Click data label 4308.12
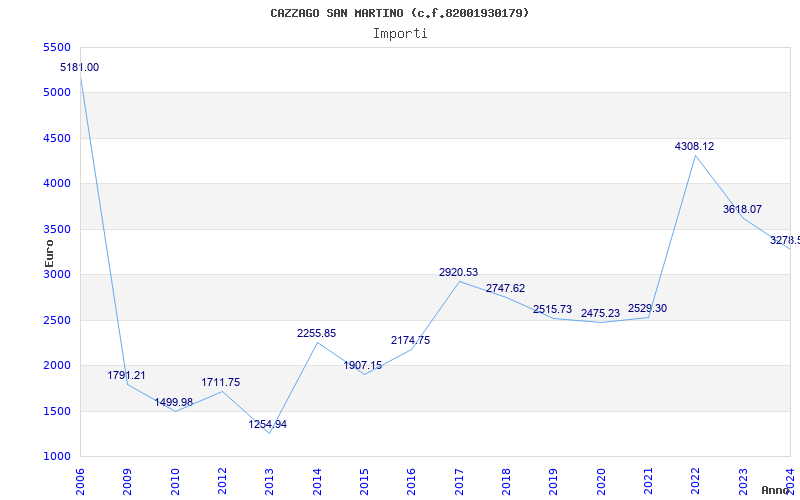The width and height of the screenshot is (800, 500). pos(694,146)
